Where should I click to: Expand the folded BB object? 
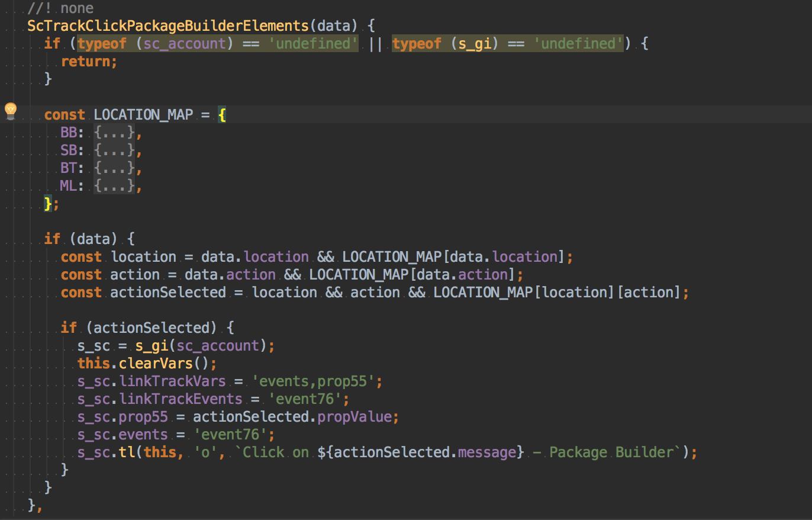[x=114, y=133]
